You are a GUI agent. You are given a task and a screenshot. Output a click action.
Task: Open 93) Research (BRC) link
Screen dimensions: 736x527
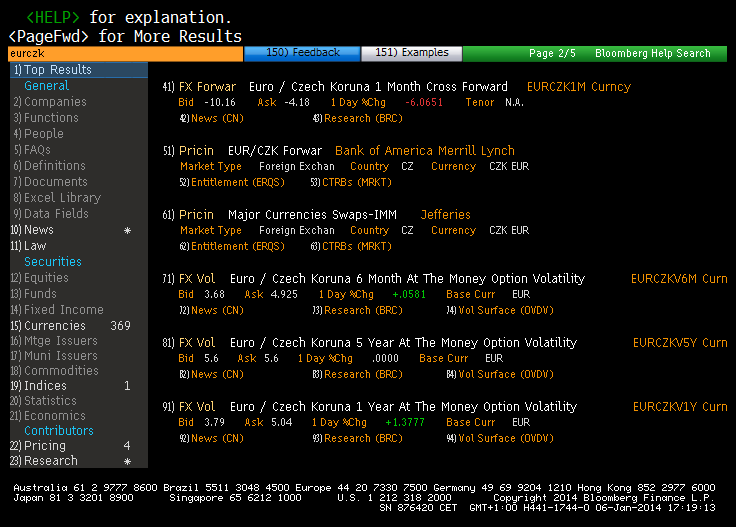coord(358,438)
